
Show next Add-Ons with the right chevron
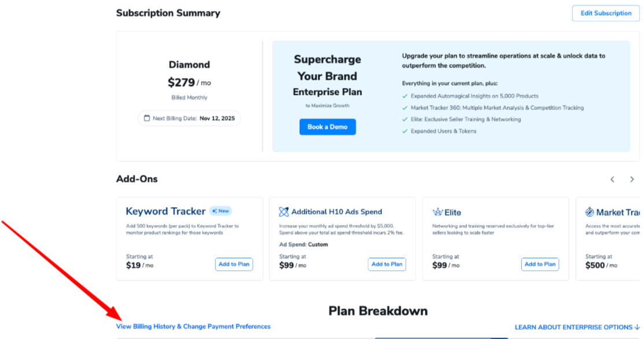coord(632,179)
